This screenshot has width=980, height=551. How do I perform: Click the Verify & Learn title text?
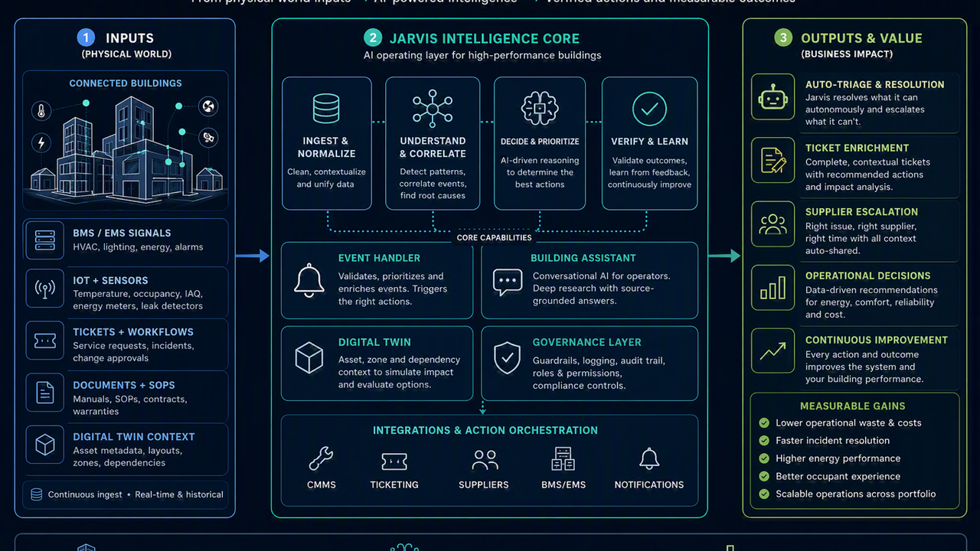tap(649, 142)
